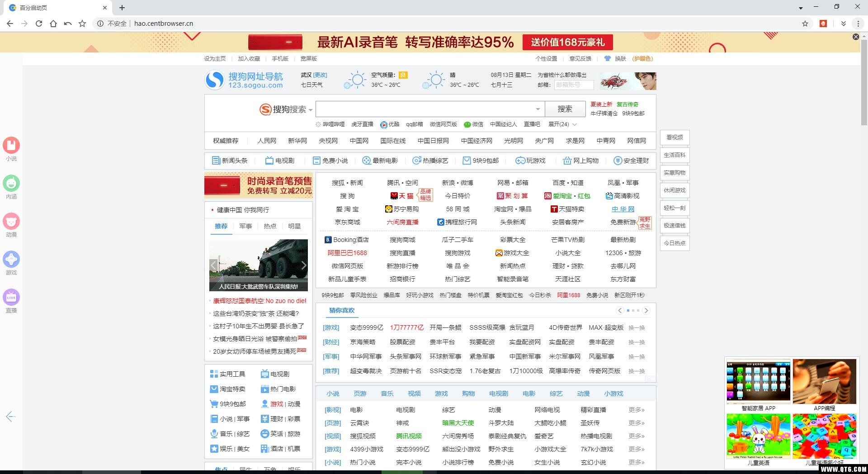Close the top banner advertisement

(x=856, y=37)
